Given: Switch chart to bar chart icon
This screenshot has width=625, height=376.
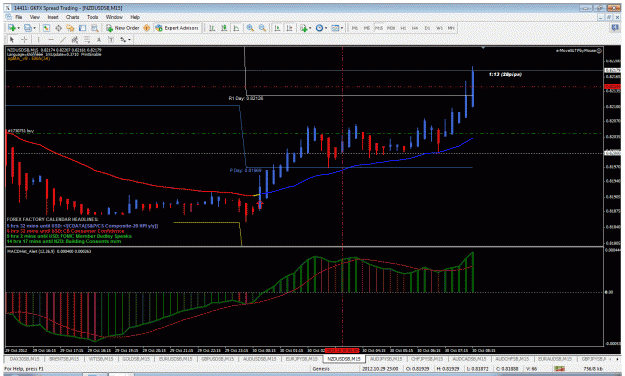Looking at the screenshot, I should click(212, 28).
